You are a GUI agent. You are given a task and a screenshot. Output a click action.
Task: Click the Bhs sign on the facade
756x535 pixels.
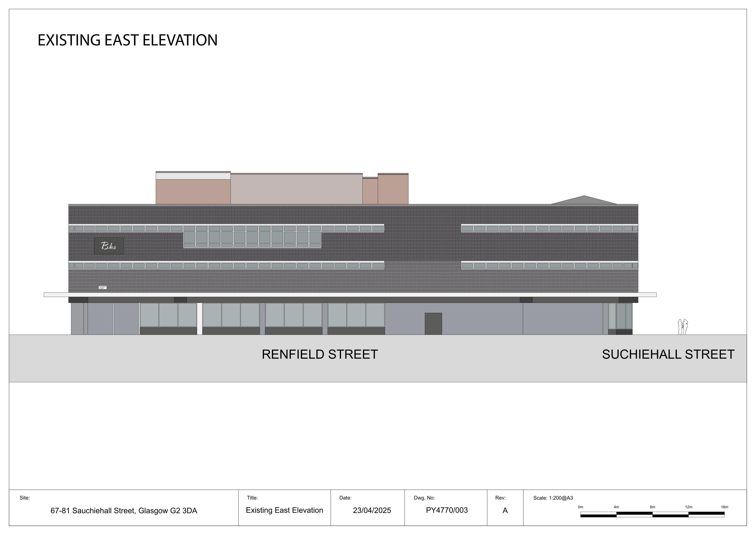pos(109,246)
